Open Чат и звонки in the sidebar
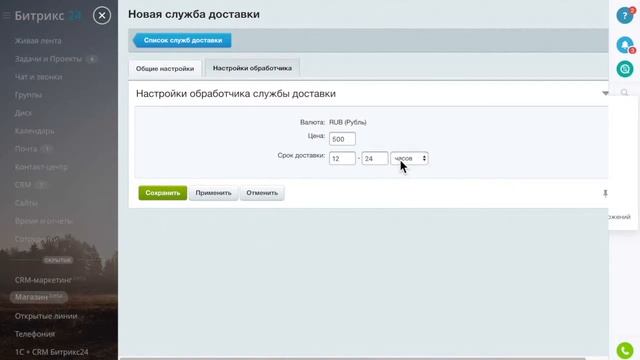This screenshot has height=360, width=640. point(38,77)
